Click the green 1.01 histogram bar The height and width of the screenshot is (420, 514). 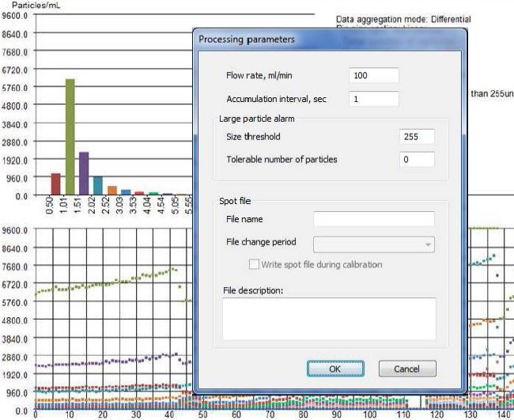pyautogui.click(x=70, y=137)
